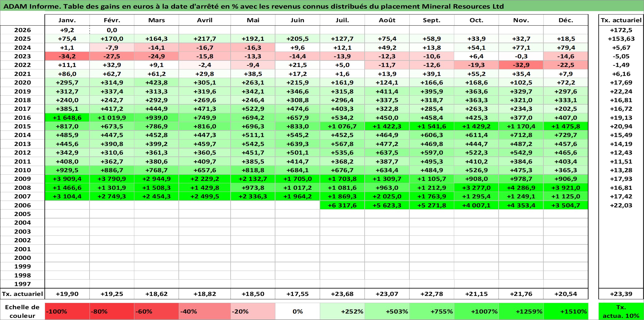This screenshot has width=644, height=320.
Task: Click the +1259% color scale swatch
Action: [521, 311]
